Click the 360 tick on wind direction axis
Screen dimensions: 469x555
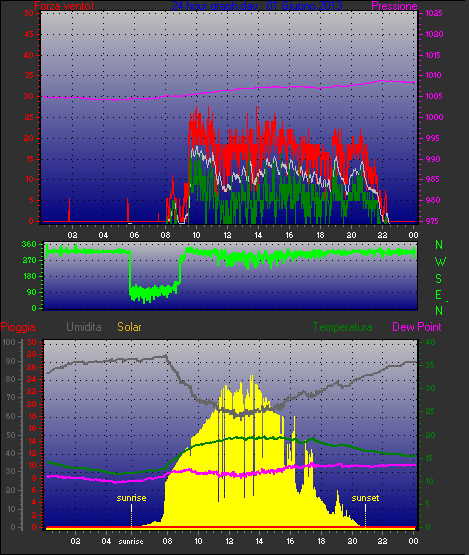pyautogui.click(x=29, y=244)
